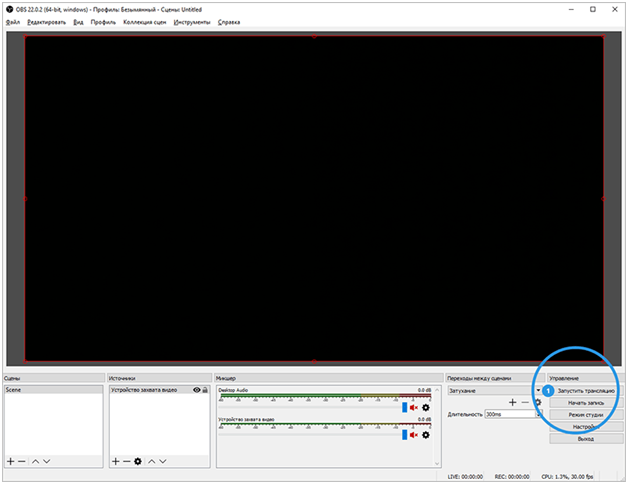Enable Режим студии button
Screen dimensions: 628x484
coord(586,415)
